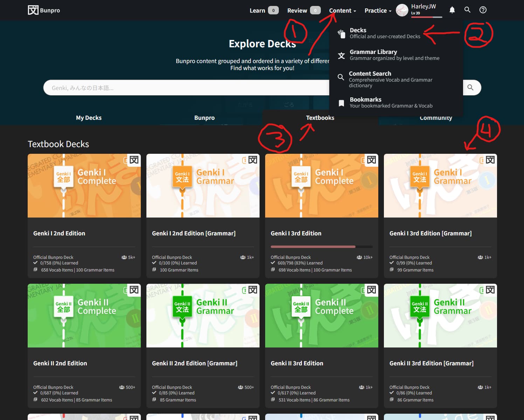The height and width of the screenshot is (420, 524).
Task: Open the notifications bell
Action: [452, 10]
